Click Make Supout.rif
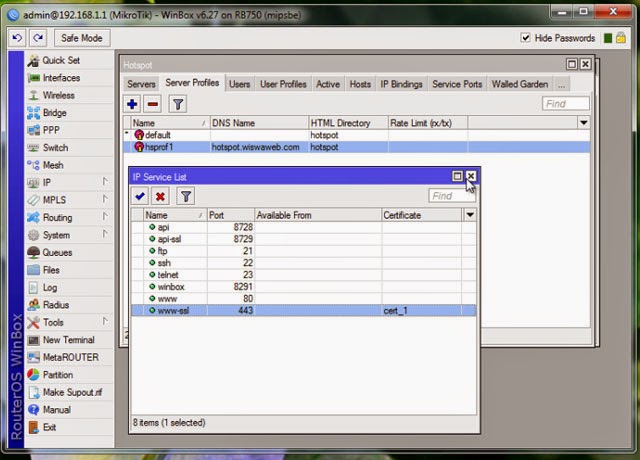Viewport: 640px width, 460px height. 69,392
